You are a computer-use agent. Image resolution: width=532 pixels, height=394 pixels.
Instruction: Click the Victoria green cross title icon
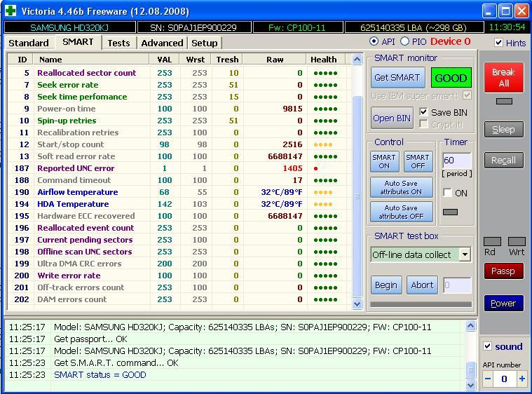point(11,11)
